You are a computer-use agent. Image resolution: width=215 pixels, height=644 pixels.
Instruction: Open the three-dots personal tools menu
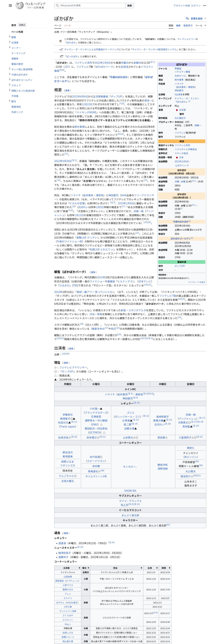click(x=204, y=6)
